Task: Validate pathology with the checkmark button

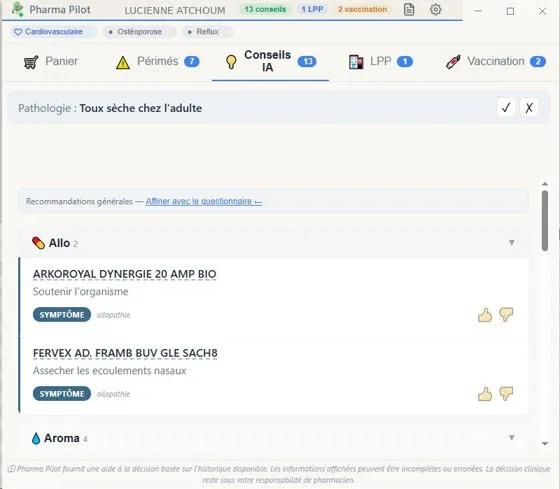Action: [506, 107]
